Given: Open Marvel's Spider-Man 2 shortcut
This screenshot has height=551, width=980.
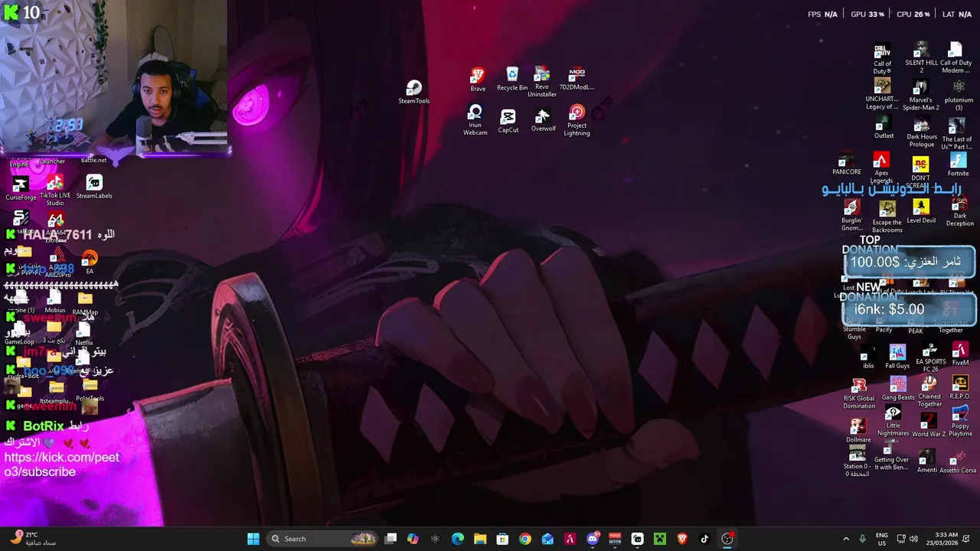Looking at the screenshot, I should click(x=920, y=94).
